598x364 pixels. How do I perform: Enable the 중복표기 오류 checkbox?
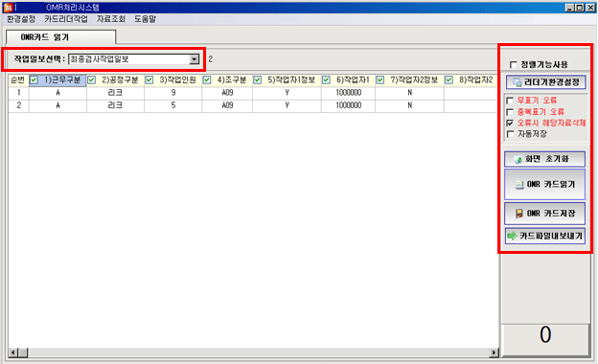tap(510, 112)
